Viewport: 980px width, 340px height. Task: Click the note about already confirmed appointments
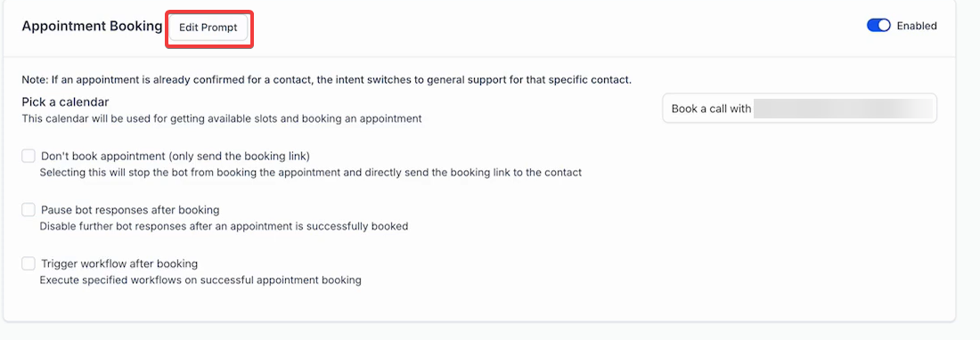[327, 80]
